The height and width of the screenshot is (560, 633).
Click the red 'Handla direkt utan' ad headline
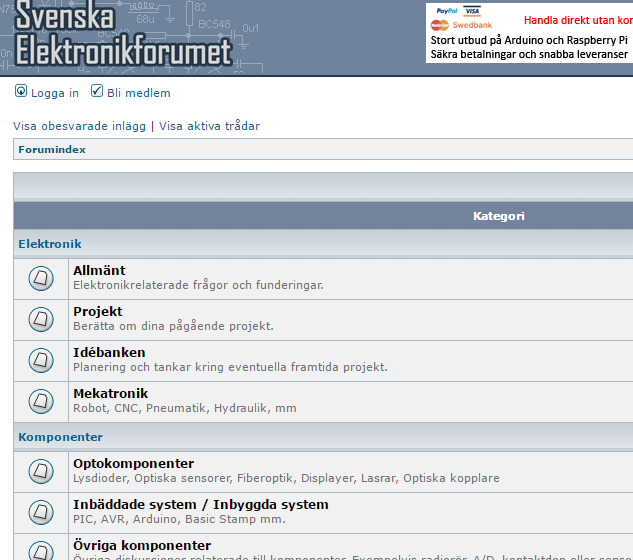(x=578, y=20)
